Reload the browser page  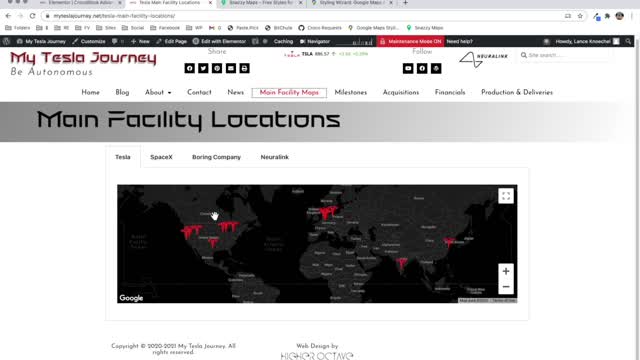(x=32, y=16)
